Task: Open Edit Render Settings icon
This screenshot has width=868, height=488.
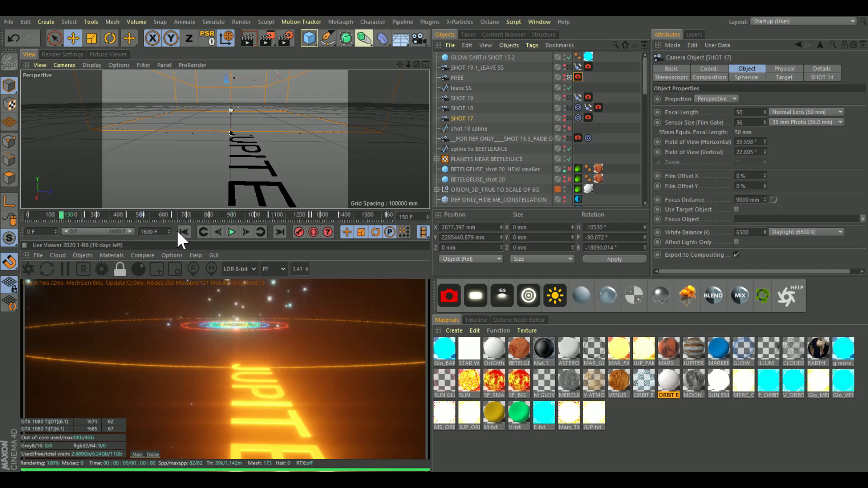Action: pyautogui.click(x=286, y=38)
